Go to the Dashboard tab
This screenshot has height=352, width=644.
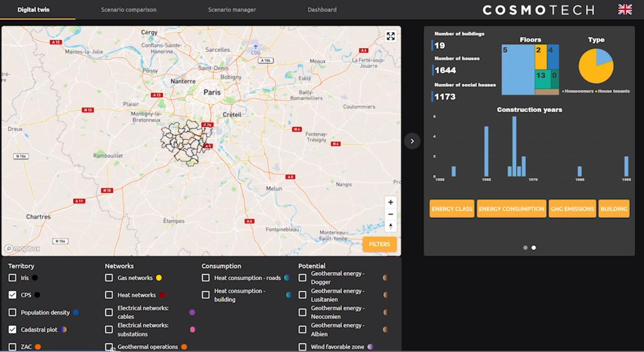(322, 10)
